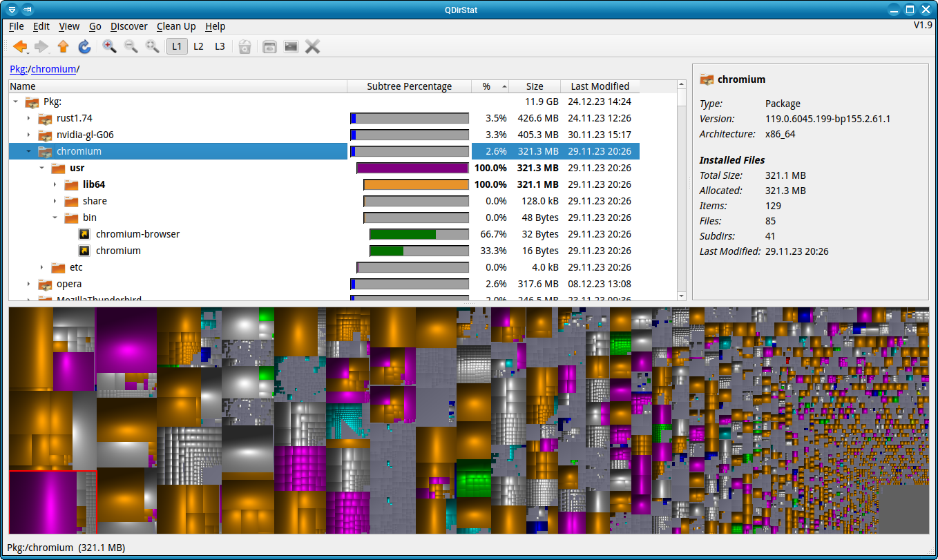938x560 pixels.
Task: Expand the share directory
Action: [55, 201]
